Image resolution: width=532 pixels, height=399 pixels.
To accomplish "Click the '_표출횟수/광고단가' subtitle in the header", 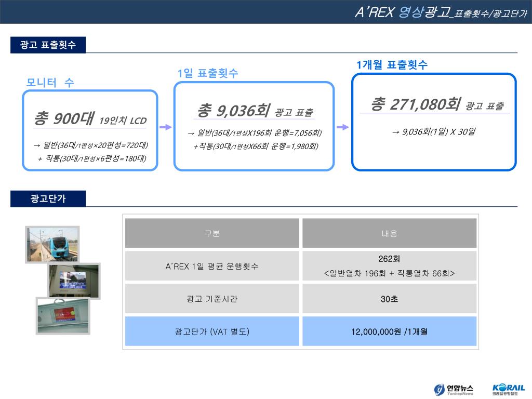I will pyautogui.click(x=489, y=14).
